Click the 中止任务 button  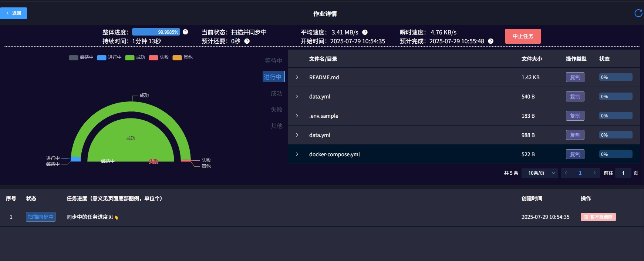tap(523, 36)
